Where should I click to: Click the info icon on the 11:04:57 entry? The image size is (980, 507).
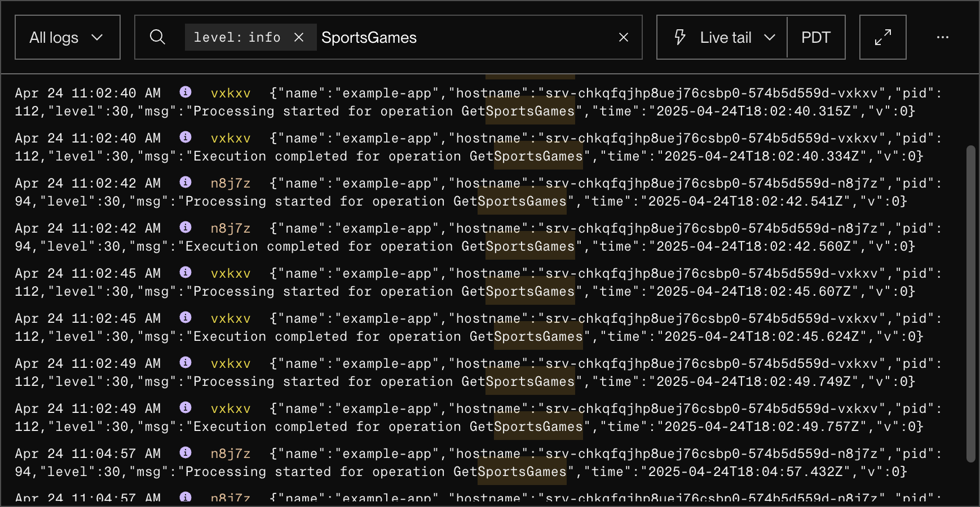[186, 453]
